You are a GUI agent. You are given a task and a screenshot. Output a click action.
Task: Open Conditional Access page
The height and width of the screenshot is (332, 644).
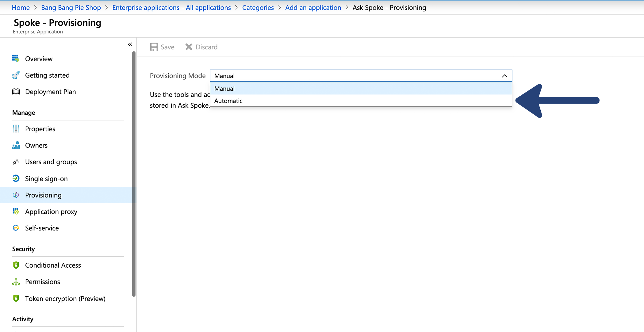53,265
